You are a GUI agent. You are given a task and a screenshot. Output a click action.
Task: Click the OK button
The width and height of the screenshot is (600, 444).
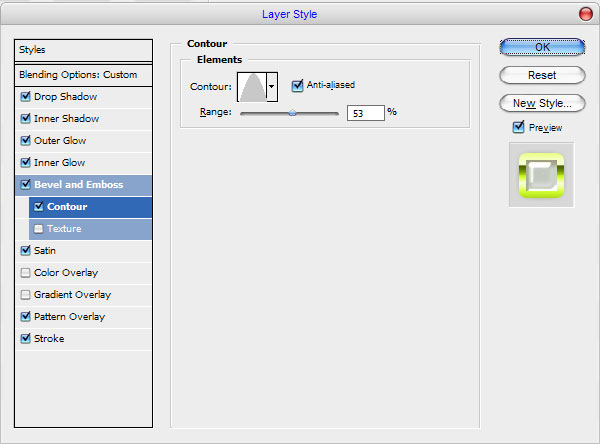tap(542, 47)
